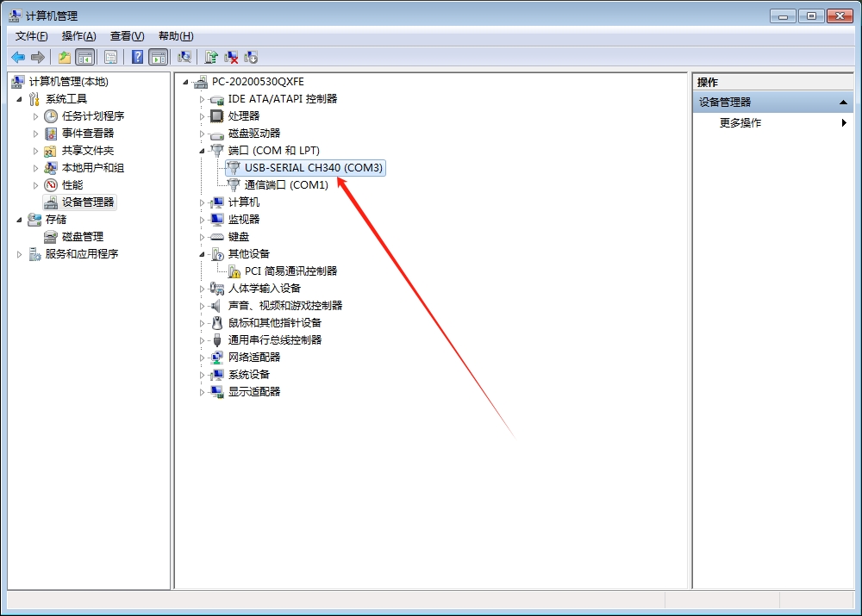Image resolution: width=862 pixels, height=616 pixels.
Task: Select 显示适配器 category label
Action: click(254, 392)
